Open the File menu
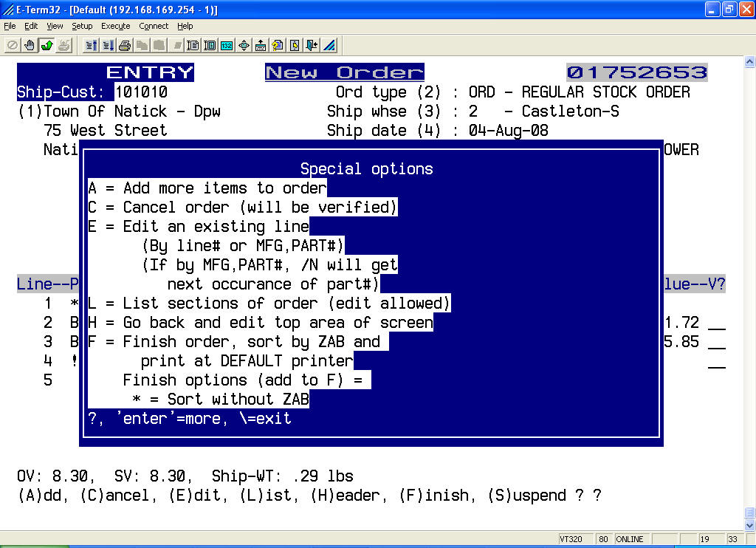This screenshot has height=548, width=756. click(x=10, y=26)
